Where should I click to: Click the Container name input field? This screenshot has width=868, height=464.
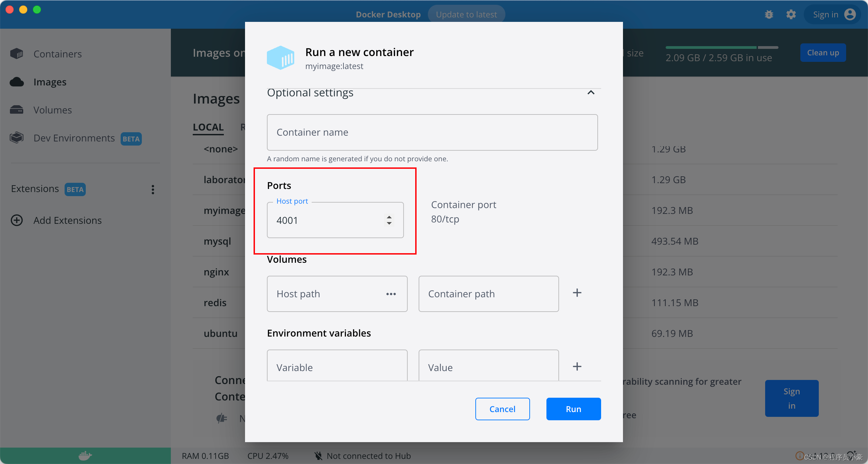(432, 133)
